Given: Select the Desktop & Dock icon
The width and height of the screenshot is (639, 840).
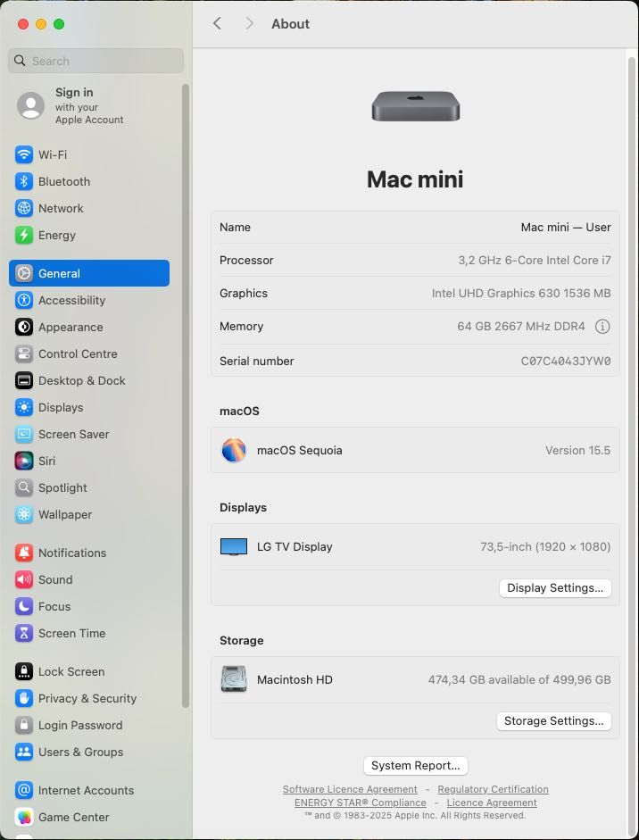Looking at the screenshot, I should pyautogui.click(x=23, y=380).
